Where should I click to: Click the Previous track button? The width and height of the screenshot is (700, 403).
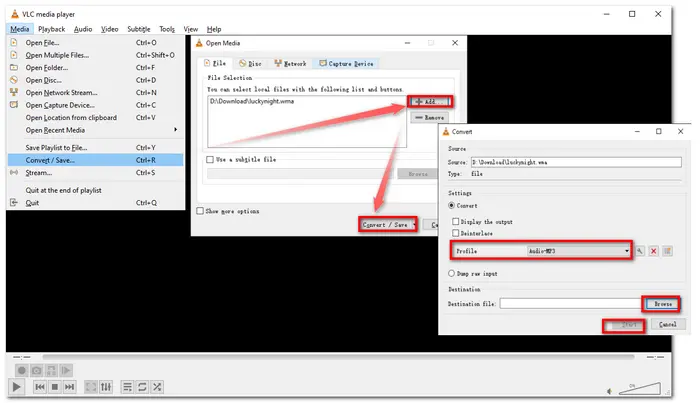coord(40,386)
